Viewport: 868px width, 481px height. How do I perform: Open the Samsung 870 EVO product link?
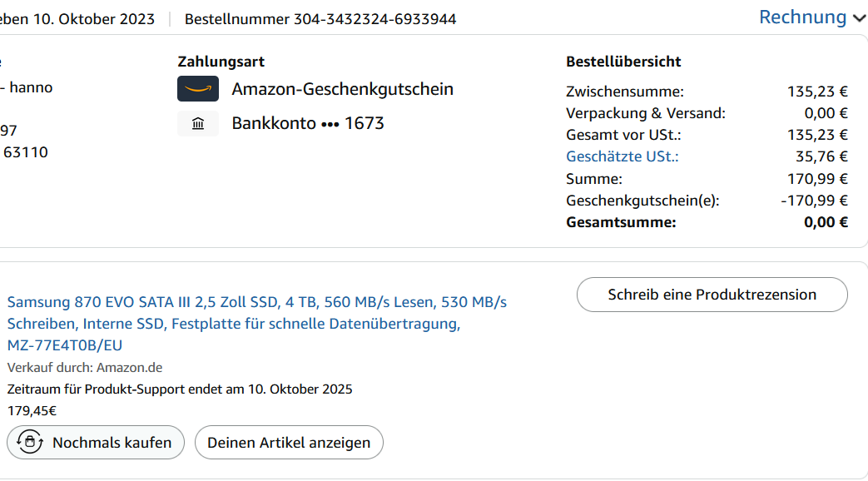[256, 323]
